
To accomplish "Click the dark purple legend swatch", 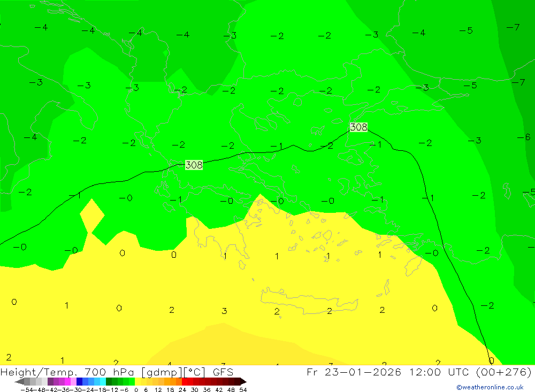I will (x=50, y=381).
